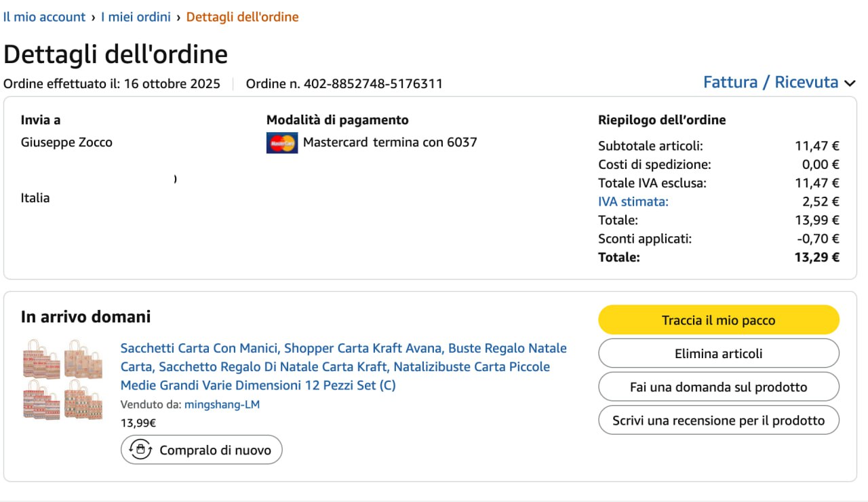Viewport: 868px width, 502px height.
Task: Click the Mastercard logo icon
Action: [x=281, y=142]
